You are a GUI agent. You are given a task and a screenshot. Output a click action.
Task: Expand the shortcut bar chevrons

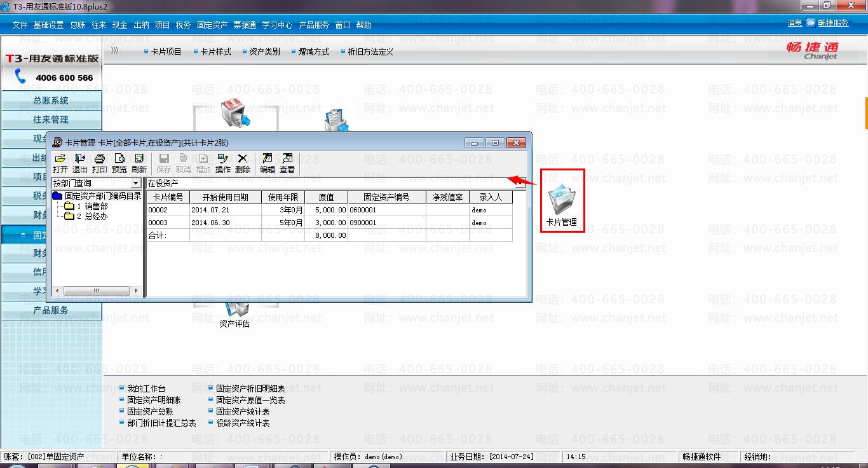point(114,50)
